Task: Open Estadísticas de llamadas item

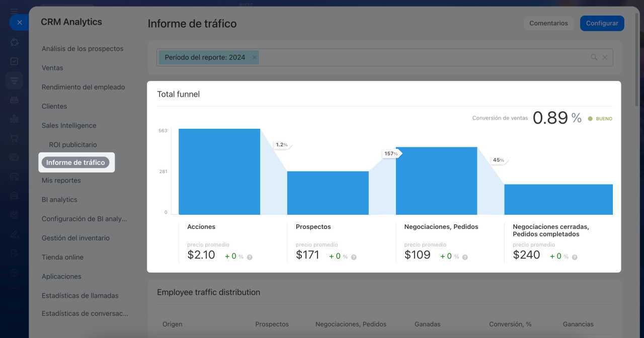Action: point(80,295)
